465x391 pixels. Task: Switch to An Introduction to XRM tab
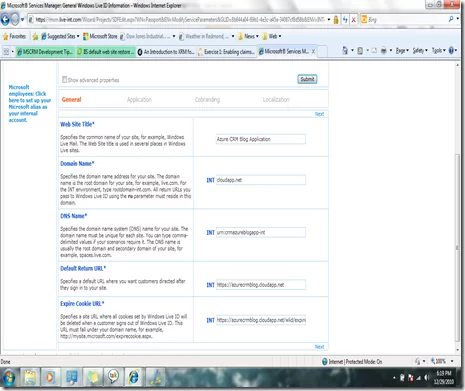pos(166,52)
